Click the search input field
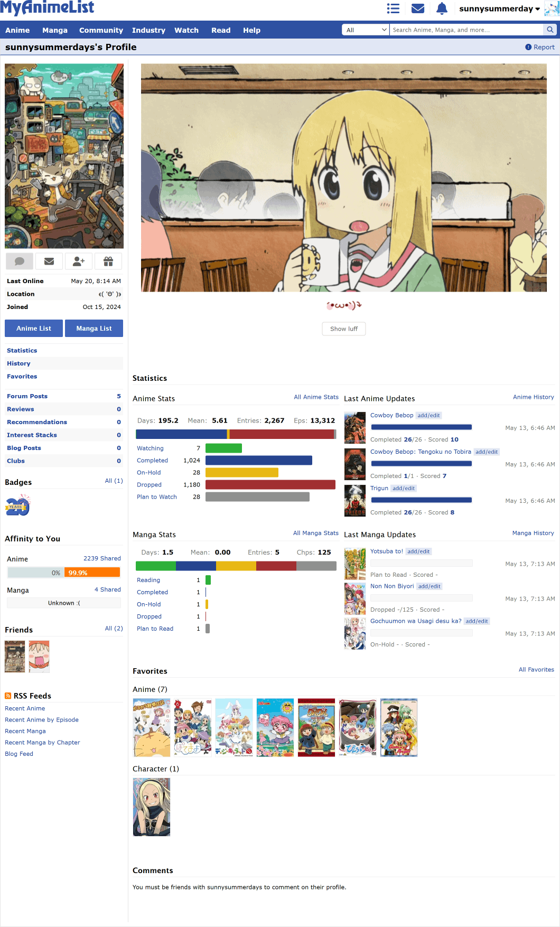560x927 pixels. (466, 30)
